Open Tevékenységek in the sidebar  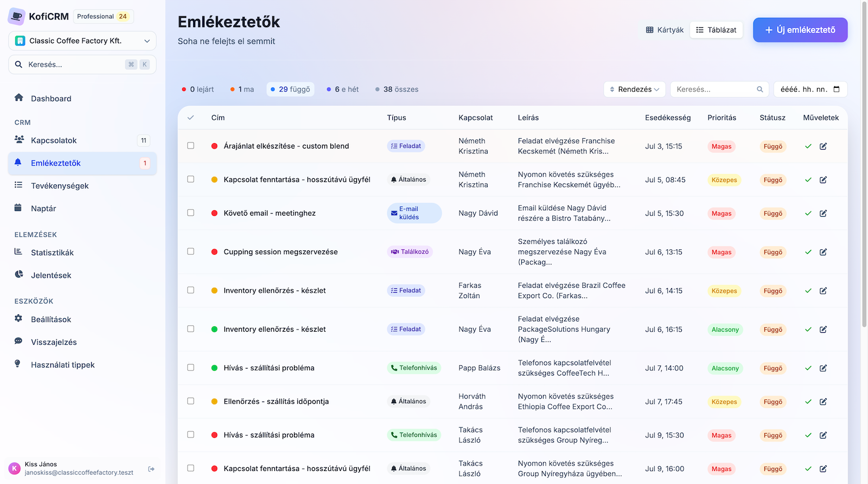click(x=82, y=186)
